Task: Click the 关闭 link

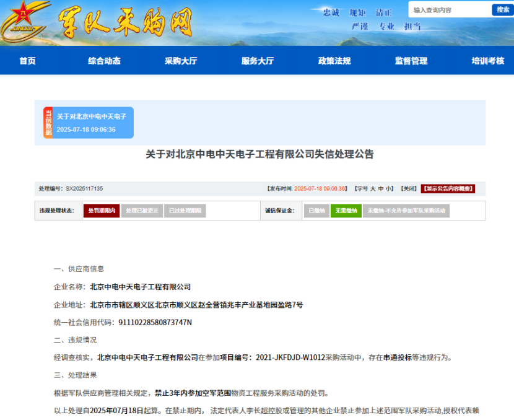Action: (409, 188)
